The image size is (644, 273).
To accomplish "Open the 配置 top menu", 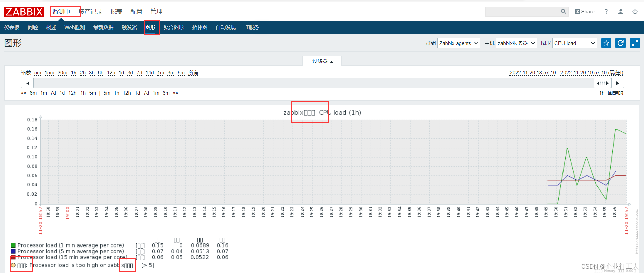I will point(136,12).
